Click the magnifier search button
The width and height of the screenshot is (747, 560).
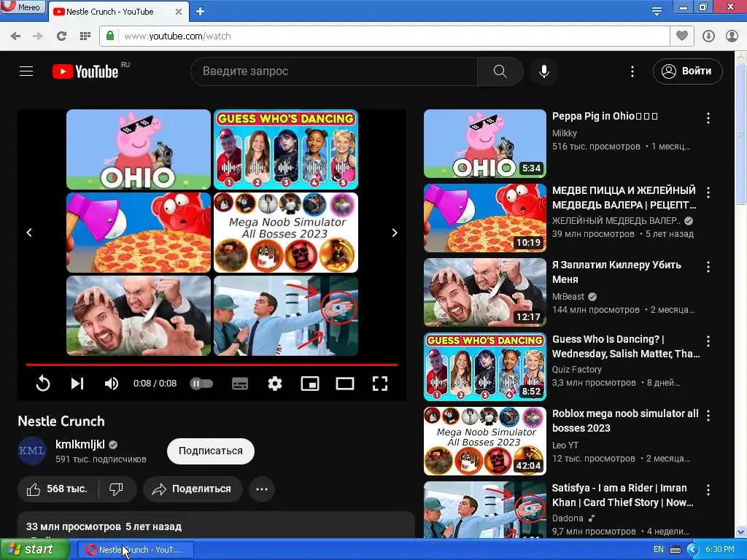pyautogui.click(x=500, y=71)
